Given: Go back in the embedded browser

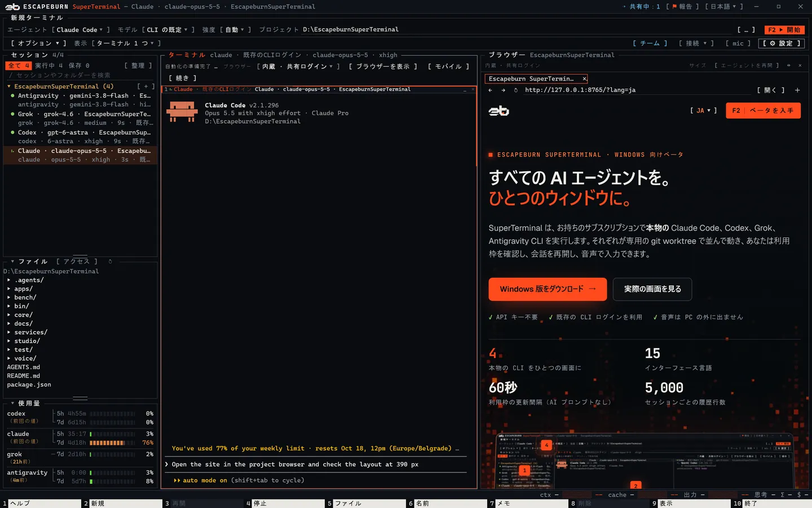Looking at the screenshot, I should 490,90.
